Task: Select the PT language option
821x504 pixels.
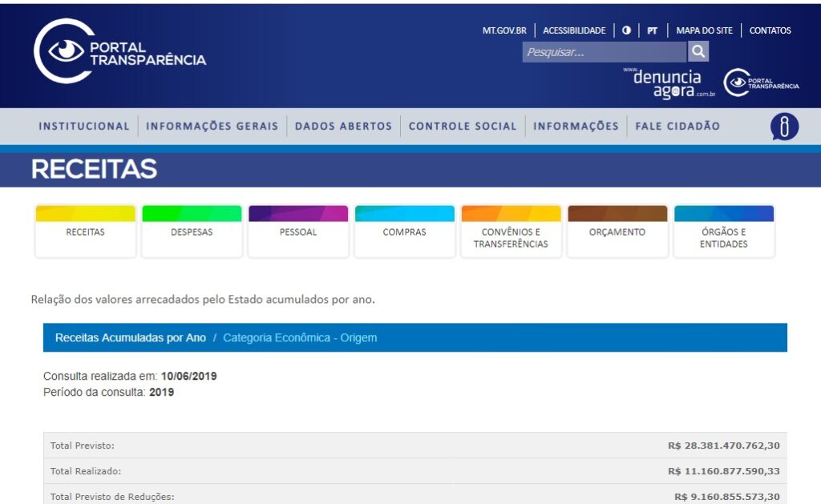Action: point(653,30)
